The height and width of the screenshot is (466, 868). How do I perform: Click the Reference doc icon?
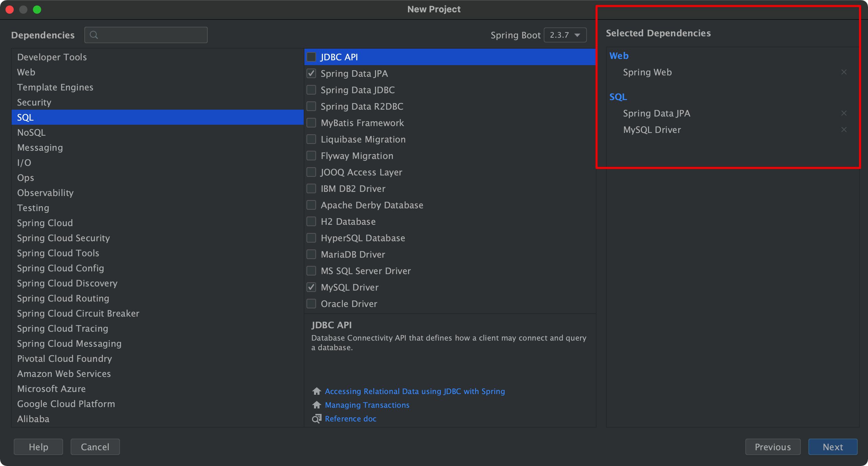(x=316, y=419)
